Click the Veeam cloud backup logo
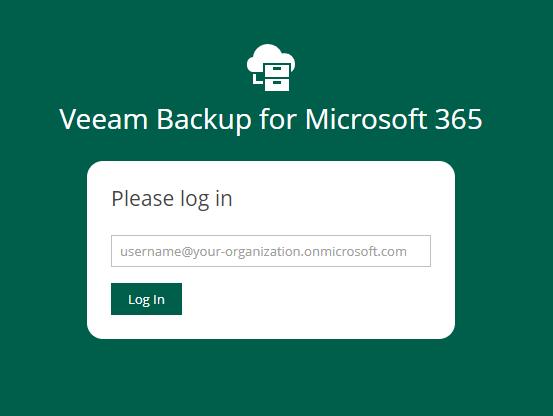Screen dimensions: 553x416 click(271, 67)
